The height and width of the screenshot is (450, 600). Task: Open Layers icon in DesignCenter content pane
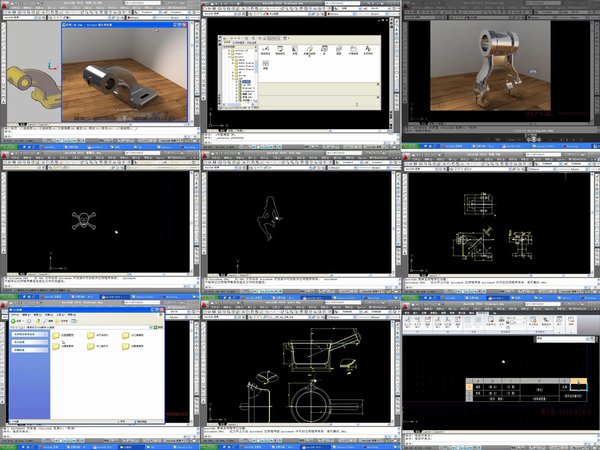click(338, 51)
